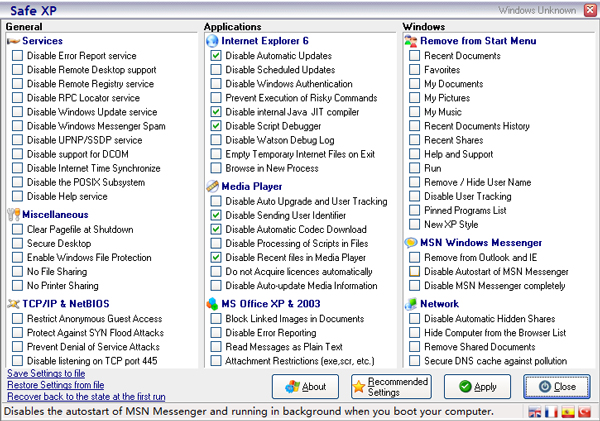The image size is (600, 421).
Task: Click the Services section hand icon
Action: coord(13,41)
